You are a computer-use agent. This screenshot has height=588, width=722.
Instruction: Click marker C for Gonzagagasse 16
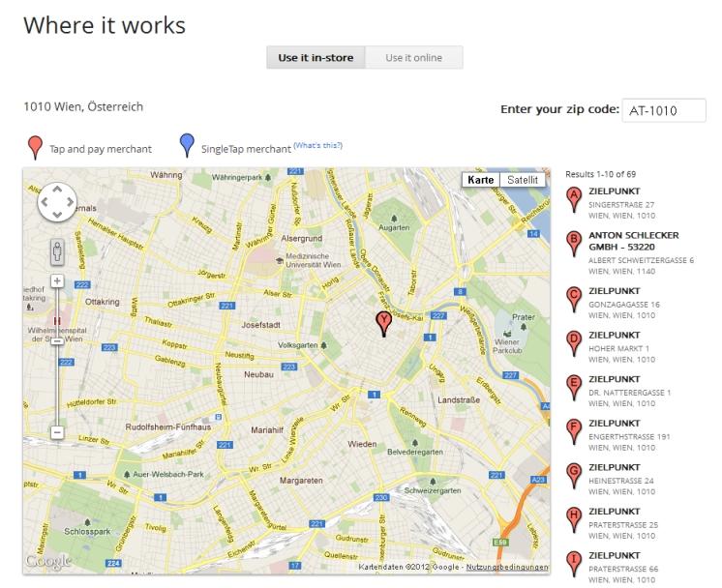(x=573, y=300)
